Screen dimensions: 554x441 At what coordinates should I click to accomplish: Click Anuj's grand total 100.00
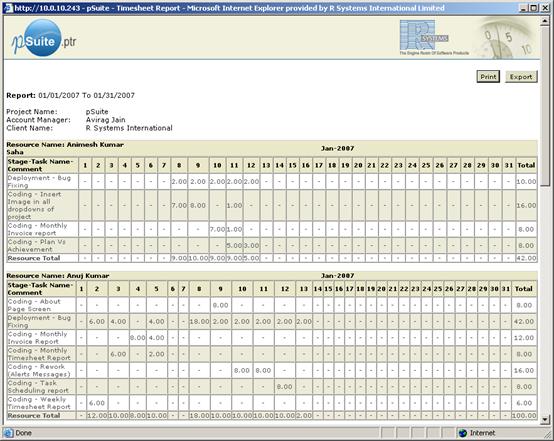pyautogui.click(x=524, y=416)
